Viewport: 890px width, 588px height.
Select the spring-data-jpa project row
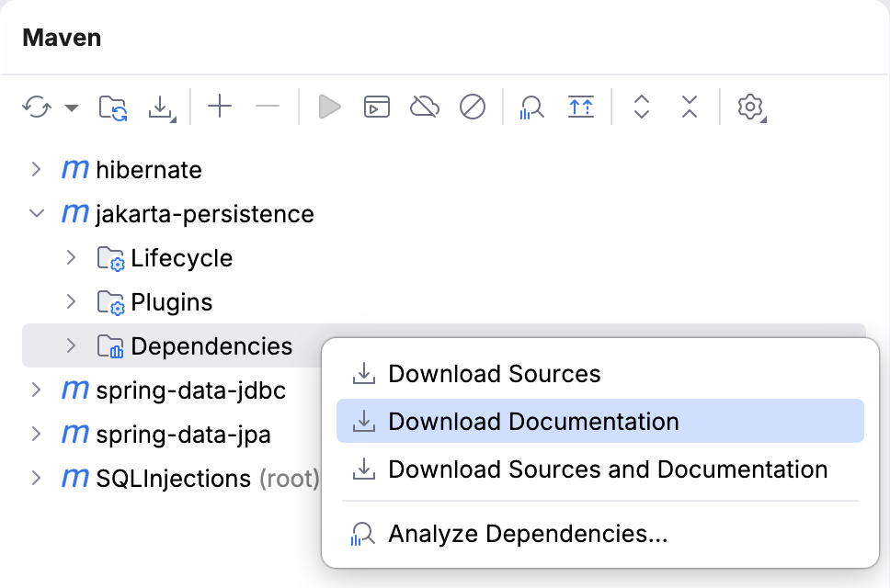pos(171,435)
